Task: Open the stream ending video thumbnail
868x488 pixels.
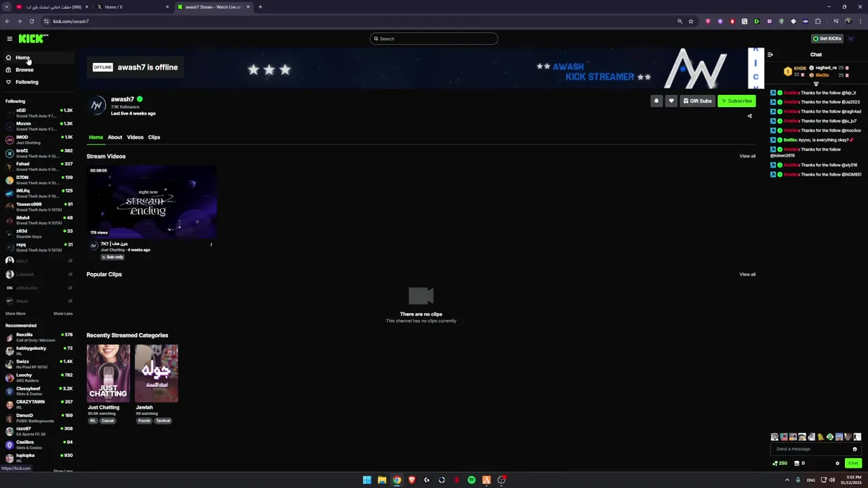Action: (x=152, y=201)
